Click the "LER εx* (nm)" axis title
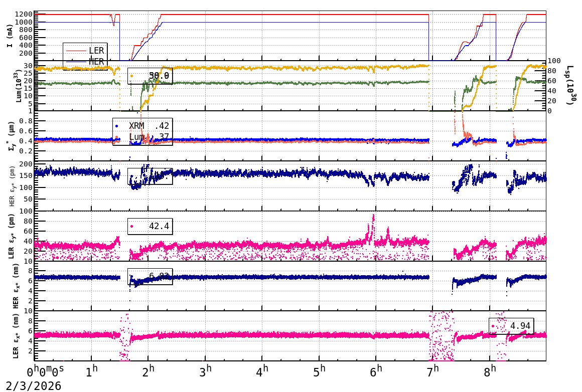The height and width of the screenshot is (392, 582). 16,336
